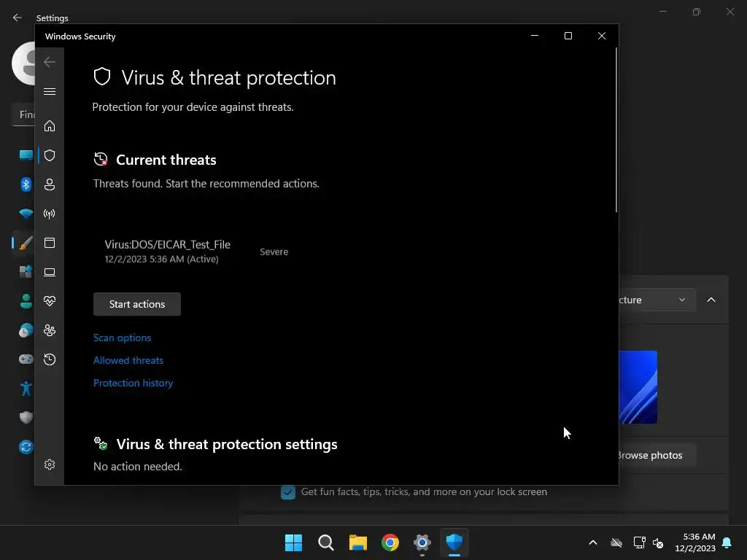This screenshot has height=560, width=747.
Task: Go back in the Settings window
Action: [18, 17]
